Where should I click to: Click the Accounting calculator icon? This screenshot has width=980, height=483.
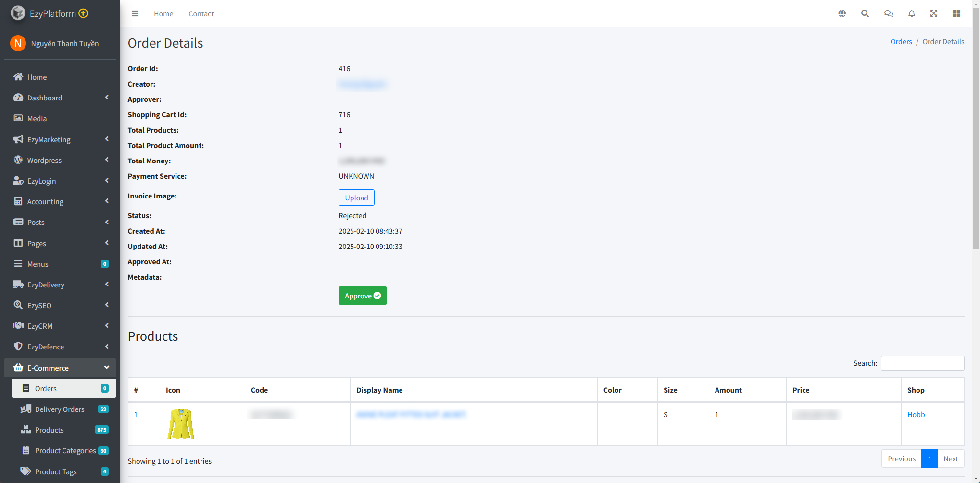(18, 201)
